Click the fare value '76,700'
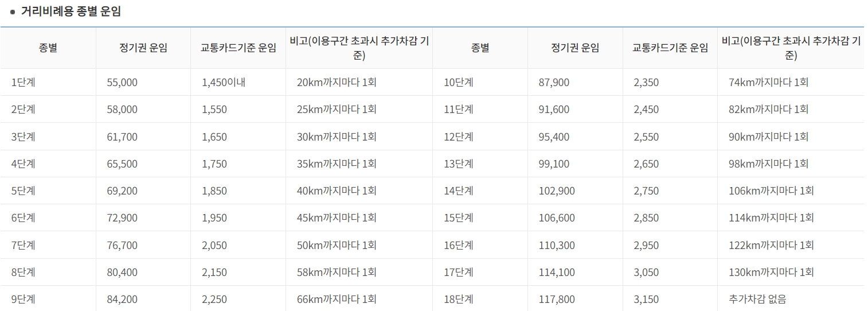Screen dimensions: 868x311 [122, 246]
